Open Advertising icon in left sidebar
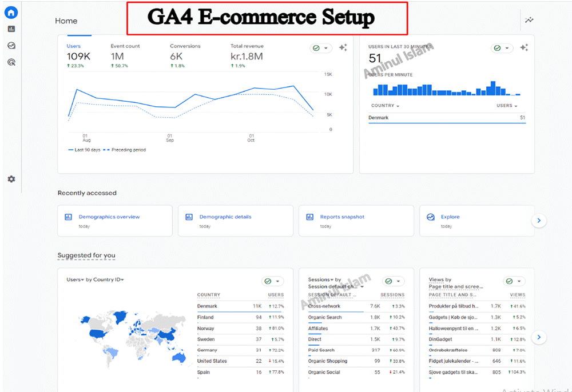Viewport: 572px width, 392px height. tap(11, 62)
